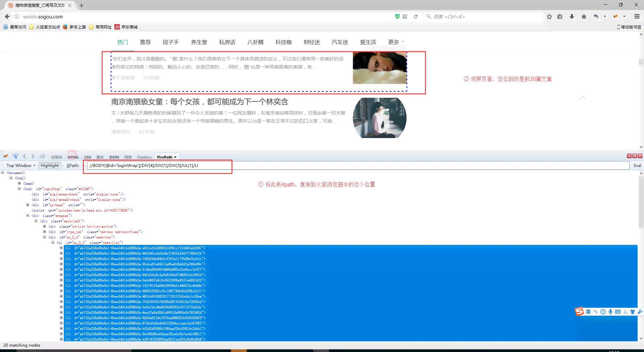Expand the <head> node
Screen dimensions: 644x352
(x=19, y=183)
